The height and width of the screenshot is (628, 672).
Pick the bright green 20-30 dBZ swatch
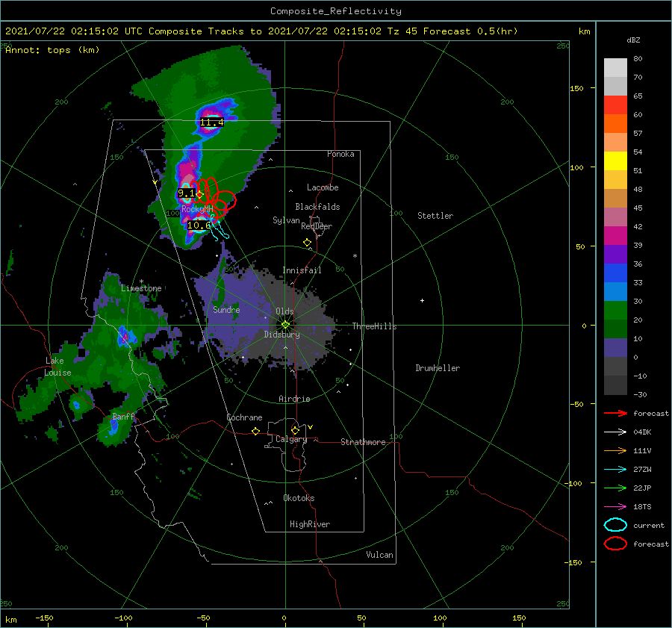[x=615, y=311]
